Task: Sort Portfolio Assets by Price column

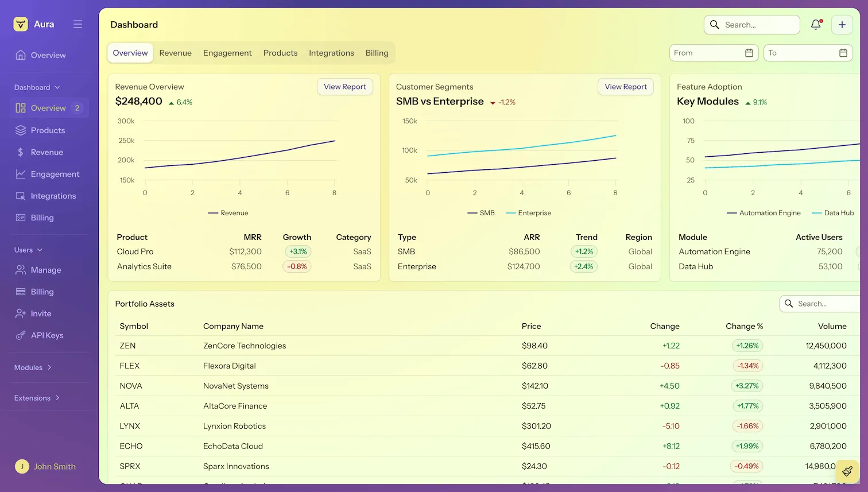Action: click(532, 326)
